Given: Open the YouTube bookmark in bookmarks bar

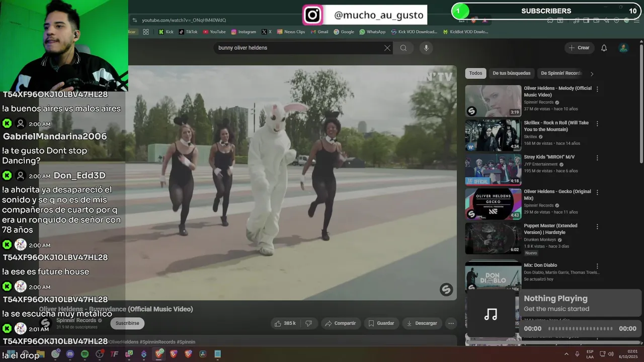Looking at the screenshot, I should [214, 32].
